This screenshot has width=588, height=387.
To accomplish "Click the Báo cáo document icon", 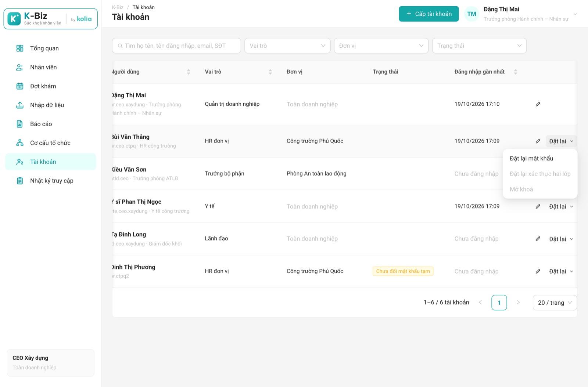I will 20,124.
